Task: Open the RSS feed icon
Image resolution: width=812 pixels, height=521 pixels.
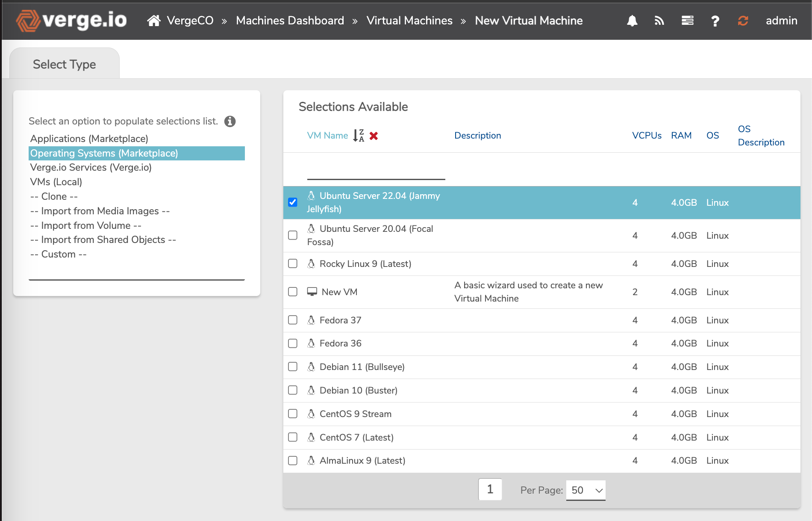Action: click(x=659, y=21)
